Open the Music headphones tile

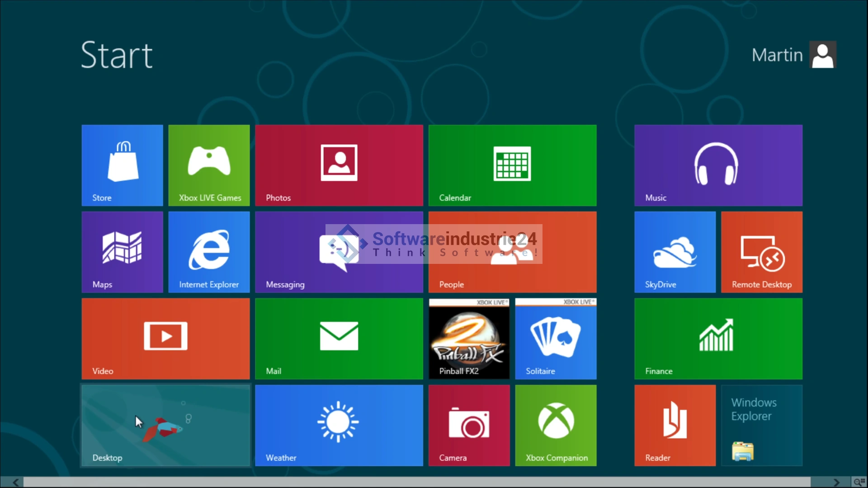[718, 165]
